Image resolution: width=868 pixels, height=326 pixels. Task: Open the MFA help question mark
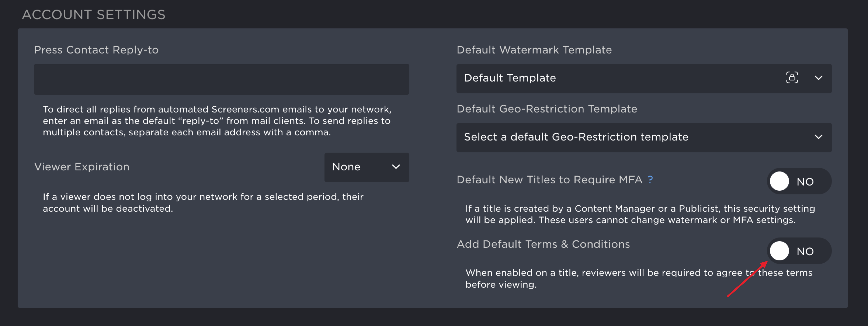coord(650,180)
